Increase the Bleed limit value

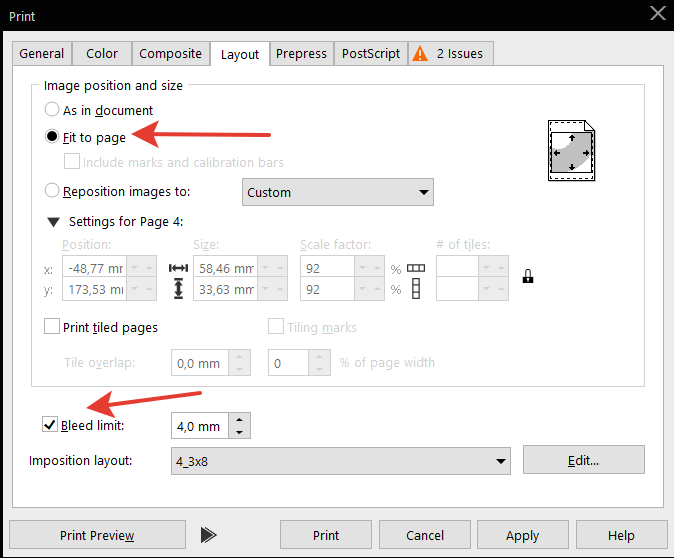(x=239, y=420)
